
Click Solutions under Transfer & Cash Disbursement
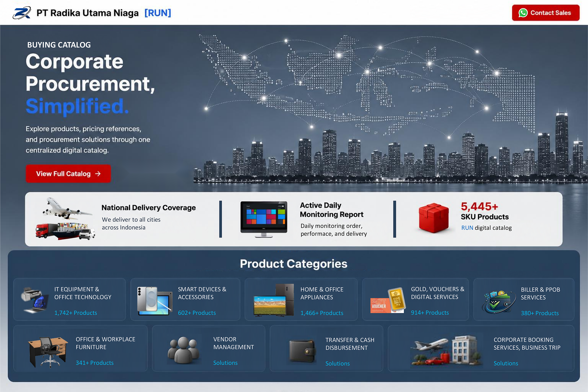pyautogui.click(x=337, y=363)
